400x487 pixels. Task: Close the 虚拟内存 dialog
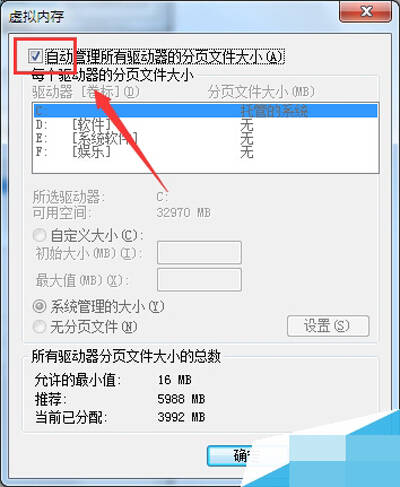(365, 12)
